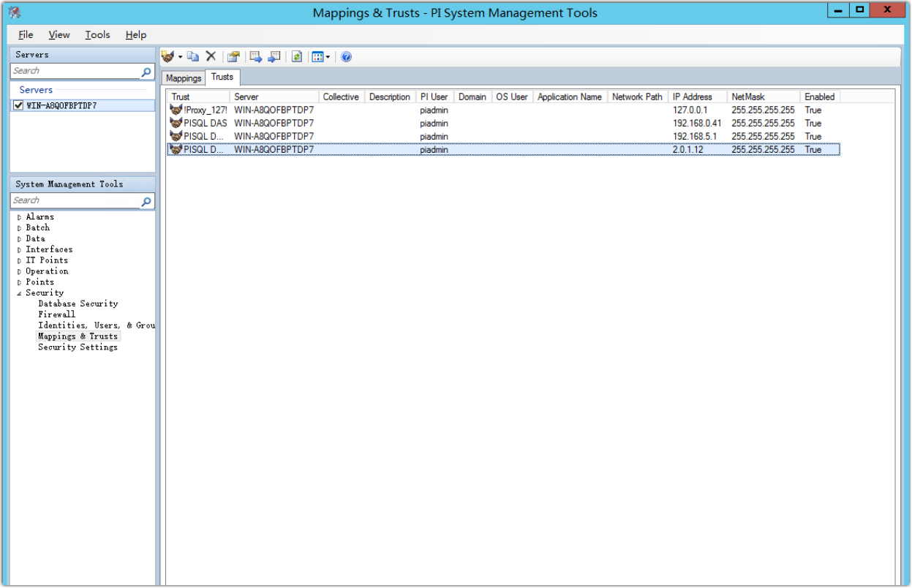Expand the Interfaces tree node

click(19, 250)
